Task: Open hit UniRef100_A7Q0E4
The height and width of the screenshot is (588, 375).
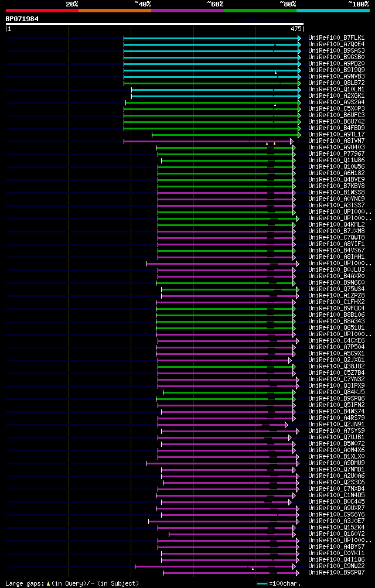Action: 336,45
